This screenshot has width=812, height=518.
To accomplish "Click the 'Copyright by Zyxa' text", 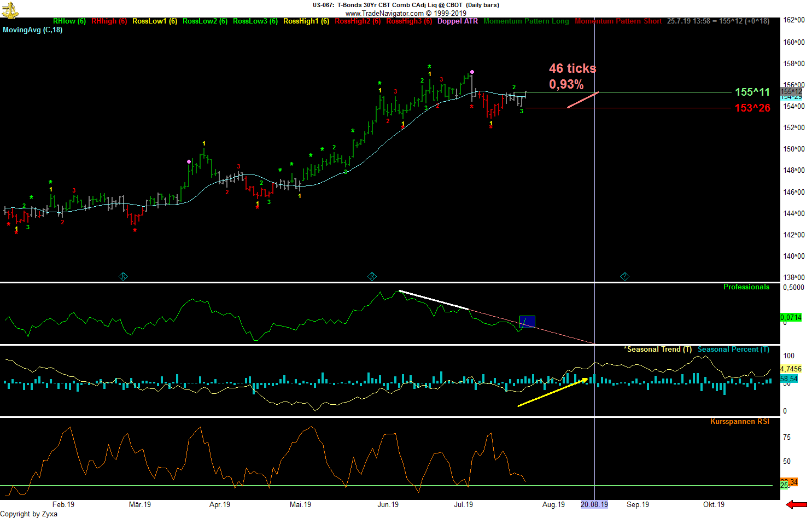I will 29,514.
